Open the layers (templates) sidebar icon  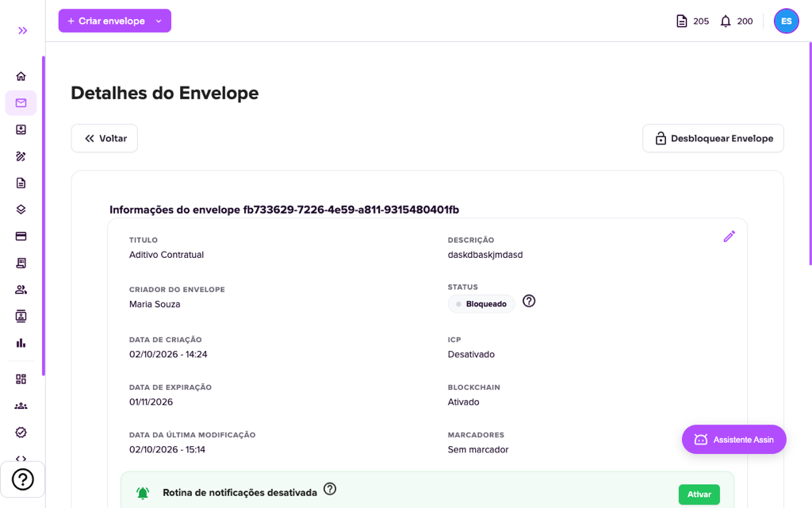coord(21,210)
